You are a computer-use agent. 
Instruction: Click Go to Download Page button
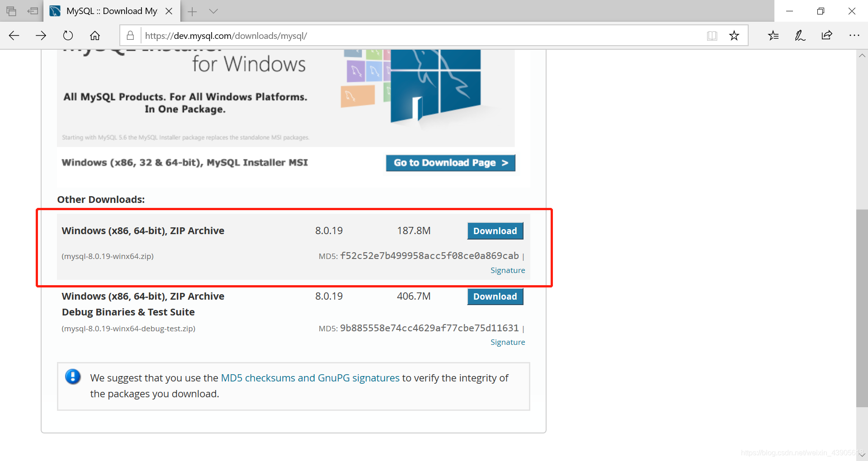point(451,163)
